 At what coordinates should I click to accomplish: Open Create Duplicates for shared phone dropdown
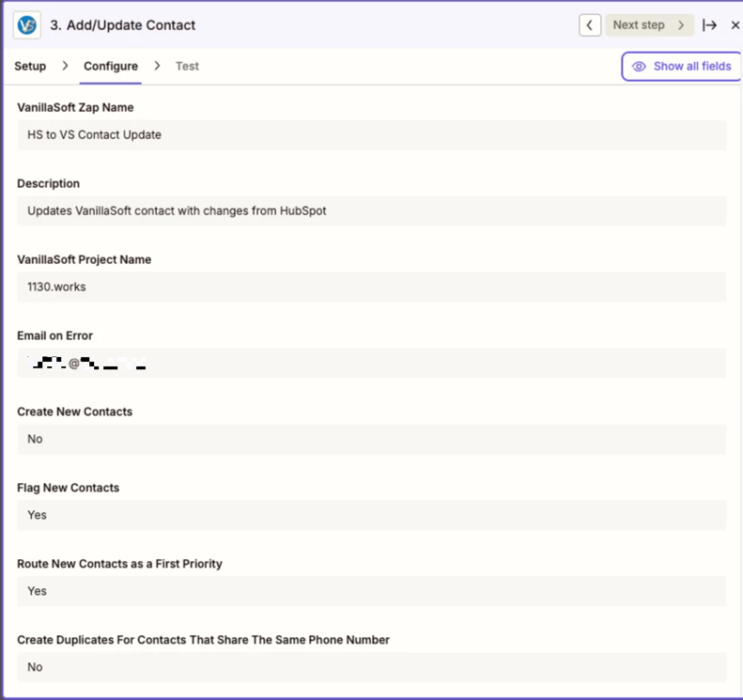click(371, 668)
